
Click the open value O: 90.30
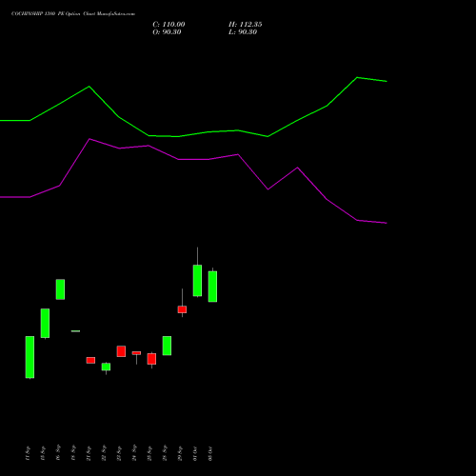pos(167,32)
